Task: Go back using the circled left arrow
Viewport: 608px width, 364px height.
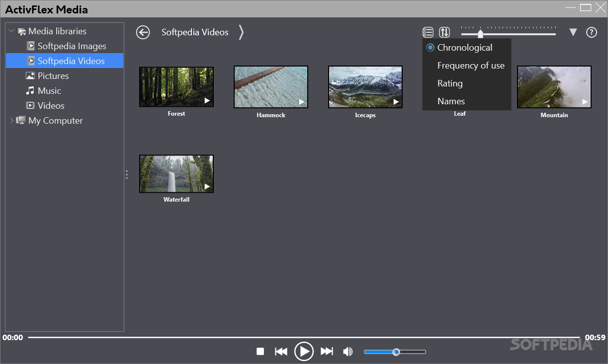Action: click(143, 32)
